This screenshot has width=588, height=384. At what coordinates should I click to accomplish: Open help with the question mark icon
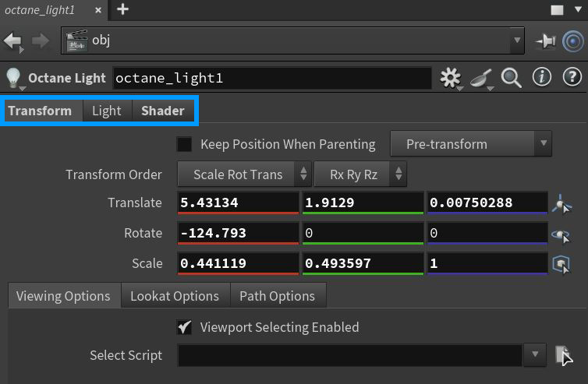(572, 77)
